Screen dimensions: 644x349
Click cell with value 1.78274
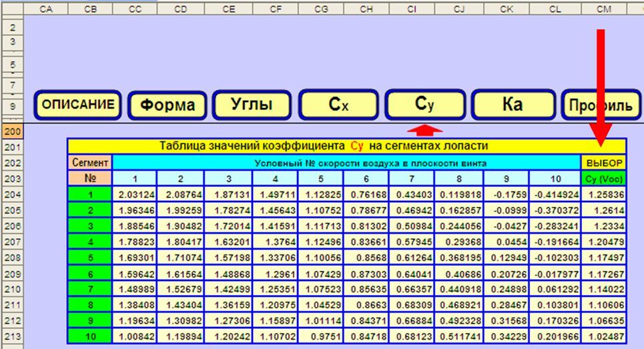coord(229,210)
